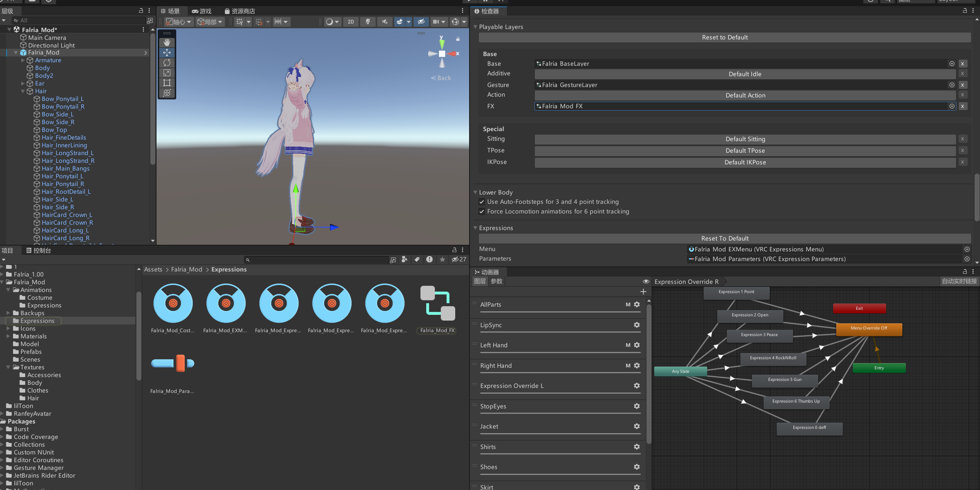Screen dimensions: 980x490
Task: Switch to the Asset Store tab
Action: (x=240, y=11)
